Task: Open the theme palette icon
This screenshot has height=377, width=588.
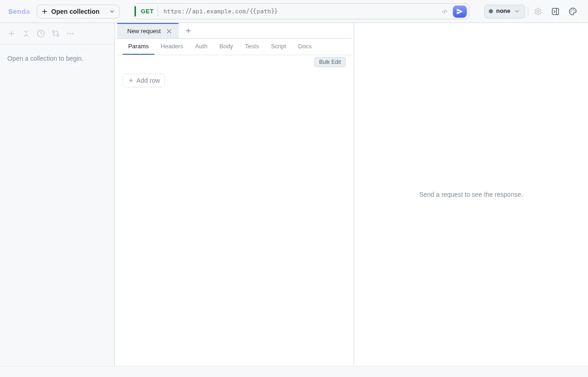Action: tap(573, 11)
